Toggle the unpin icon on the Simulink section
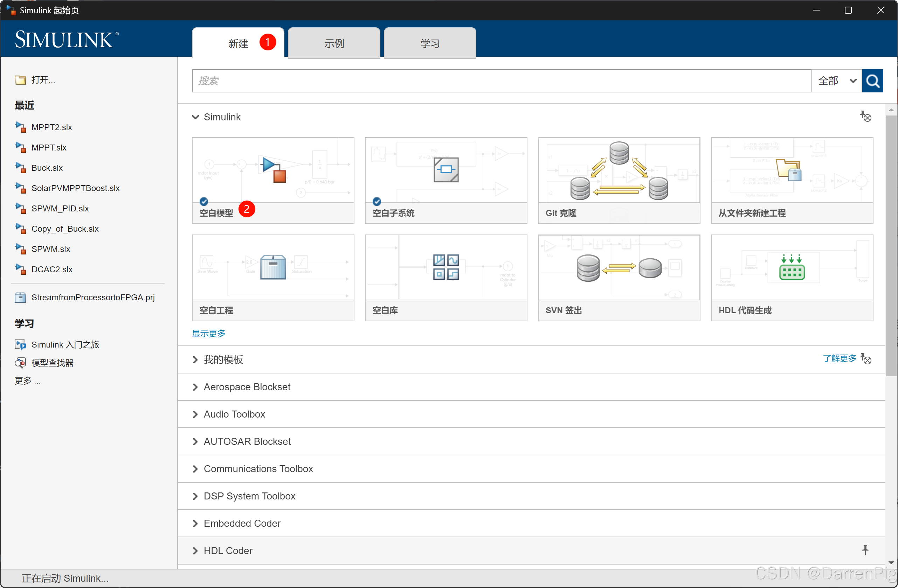Screen dimensions: 898x588 pyautogui.click(x=865, y=117)
